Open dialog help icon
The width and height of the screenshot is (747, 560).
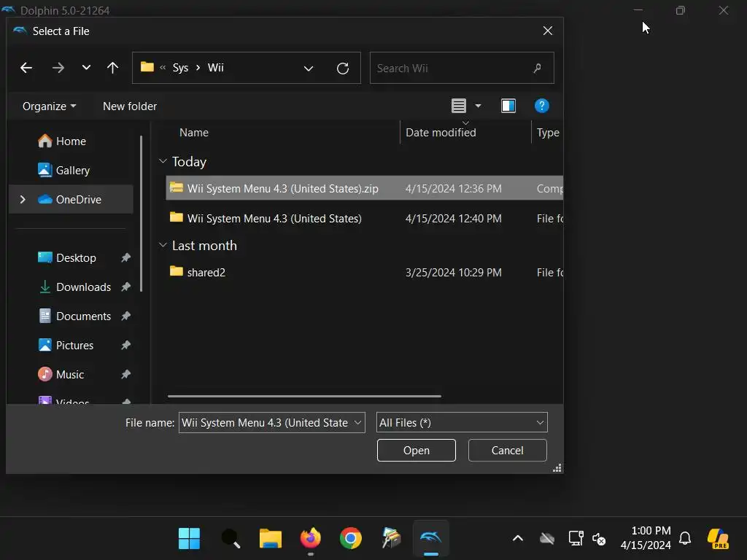click(542, 106)
